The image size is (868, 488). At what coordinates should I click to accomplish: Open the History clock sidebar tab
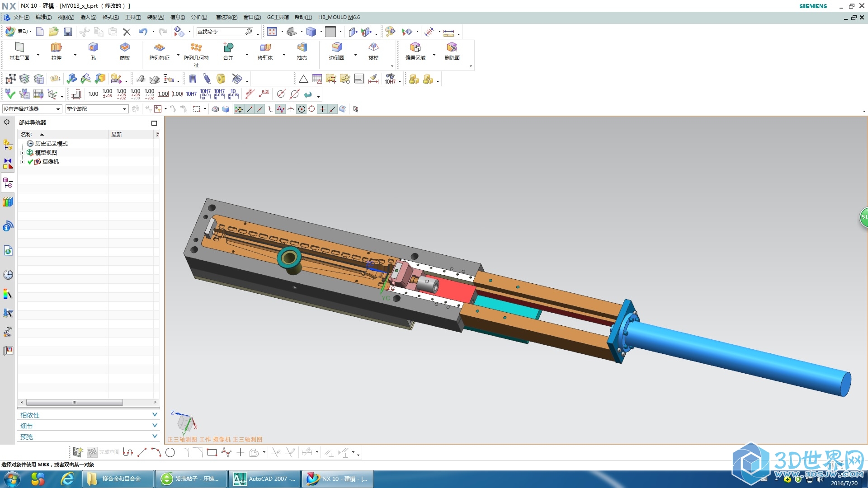pyautogui.click(x=8, y=275)
